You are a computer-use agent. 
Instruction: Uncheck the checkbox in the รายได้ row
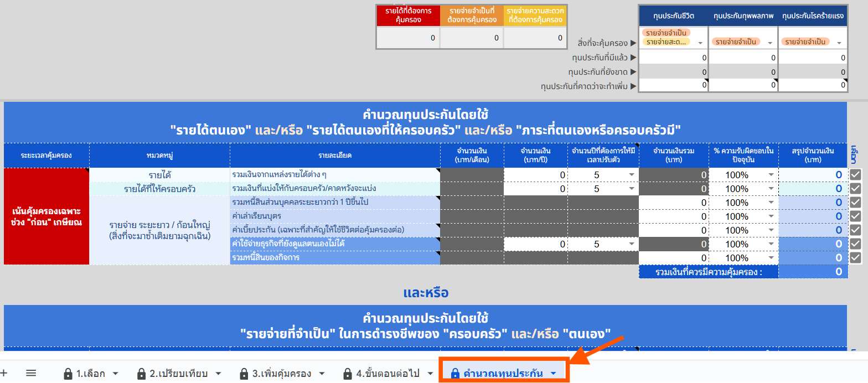(856, 175)
